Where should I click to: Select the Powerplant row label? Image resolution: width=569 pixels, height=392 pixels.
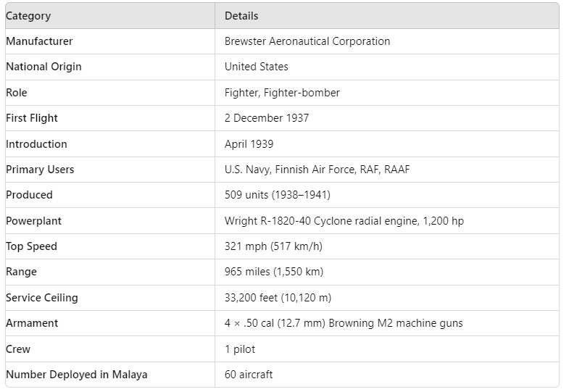coord(33,221)
